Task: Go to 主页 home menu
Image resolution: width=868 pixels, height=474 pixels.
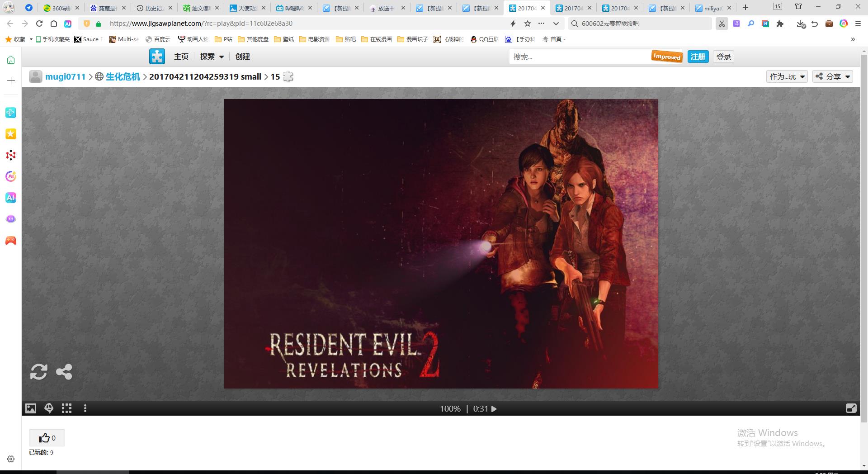Action: pyautogui.click(x=181, y=57)
